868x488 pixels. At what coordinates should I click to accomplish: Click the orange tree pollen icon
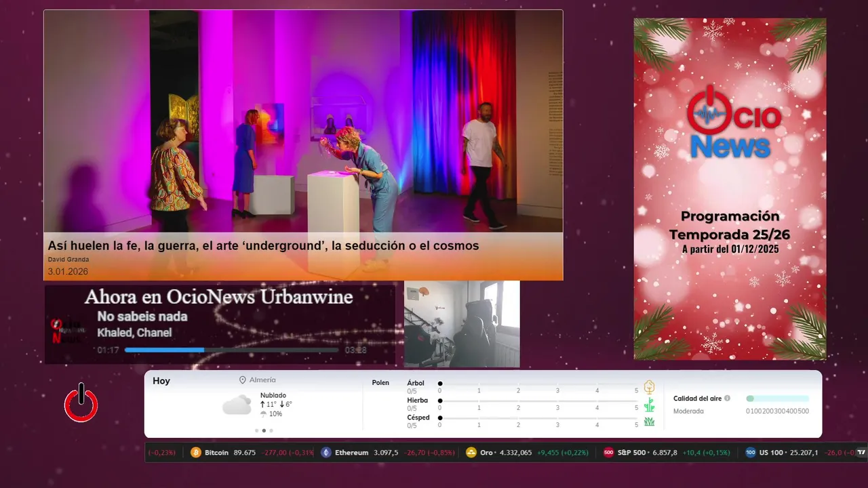coord(649,387)
